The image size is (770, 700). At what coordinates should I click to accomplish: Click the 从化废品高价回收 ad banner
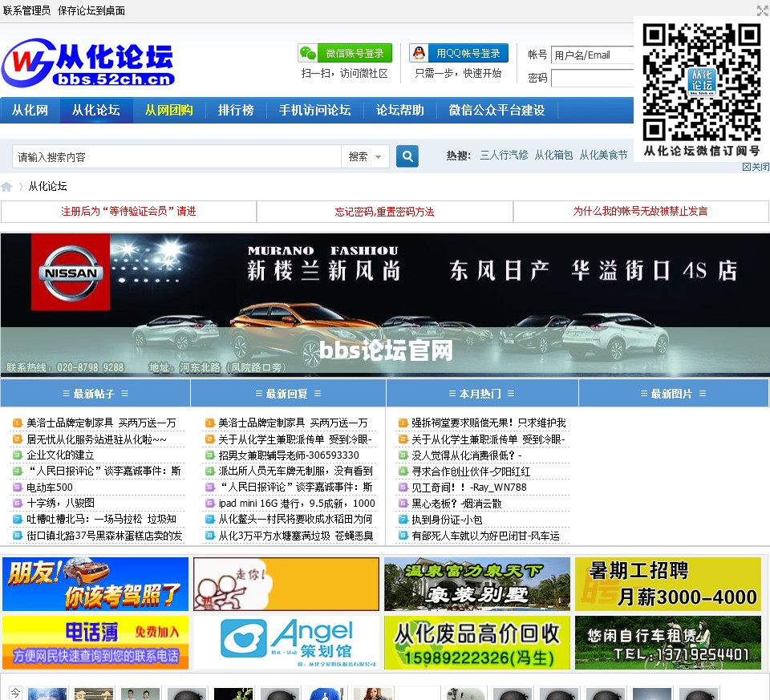click(477, 642)
